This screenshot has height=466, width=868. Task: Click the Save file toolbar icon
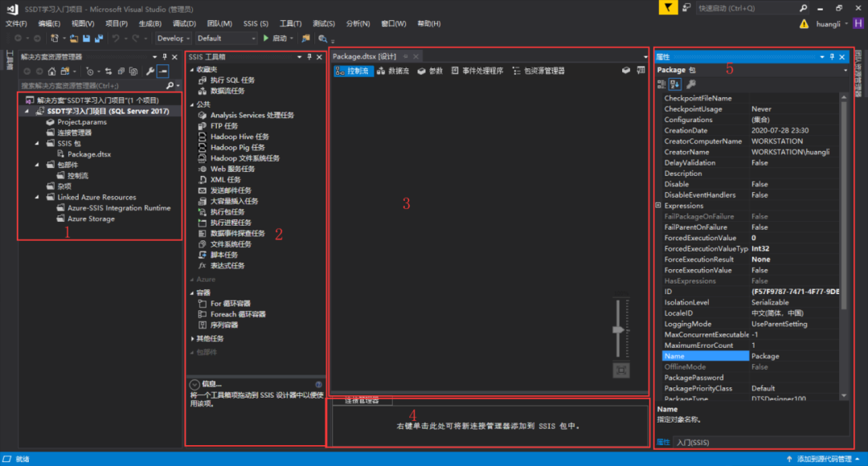86,39
